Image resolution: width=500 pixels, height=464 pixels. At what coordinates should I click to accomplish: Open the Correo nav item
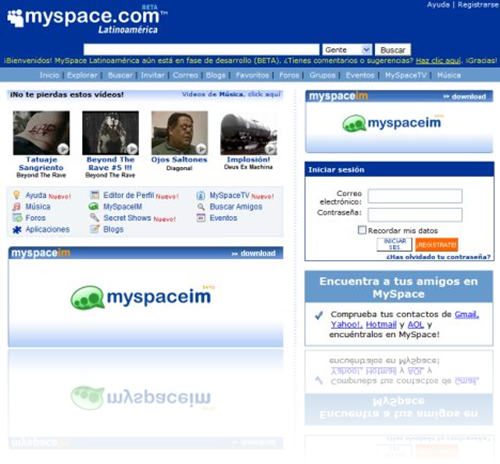[x=185, y=75]
